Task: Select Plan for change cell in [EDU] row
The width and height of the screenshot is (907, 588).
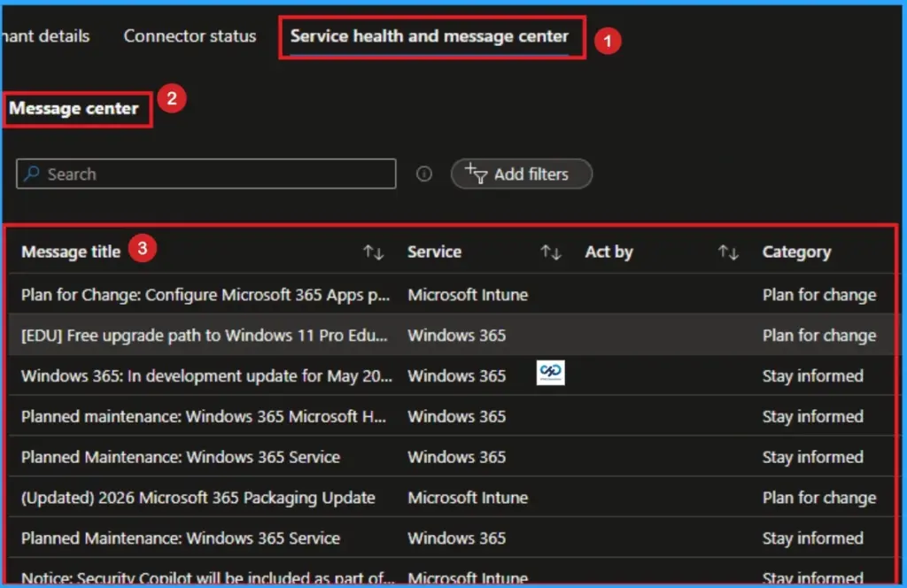Action: click(819, 336)
